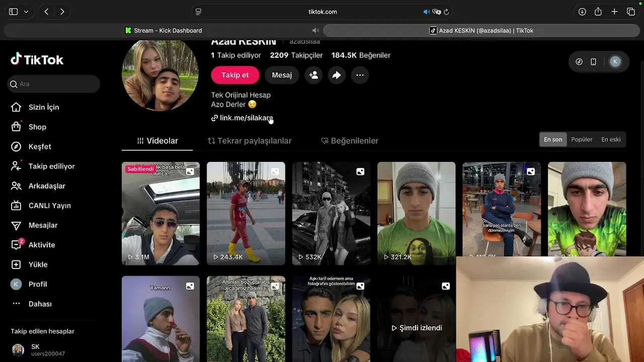Select the Azad KESKİN TikTok tab
644x362 pixels.
pos(481,31)
